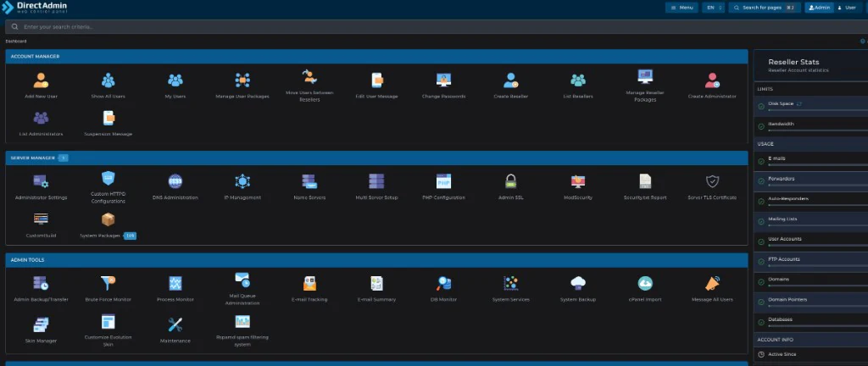
Task: Open the List Administrators icon
Action: click(41, 119)
